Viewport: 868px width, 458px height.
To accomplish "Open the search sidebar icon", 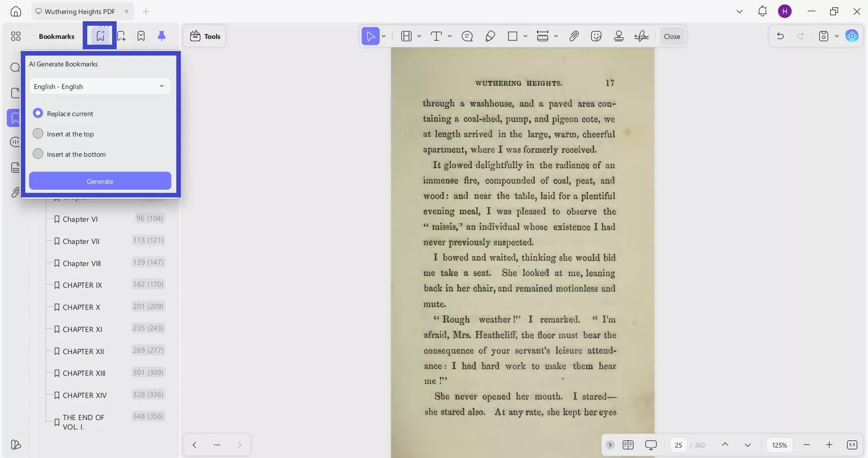I will 15,68.
